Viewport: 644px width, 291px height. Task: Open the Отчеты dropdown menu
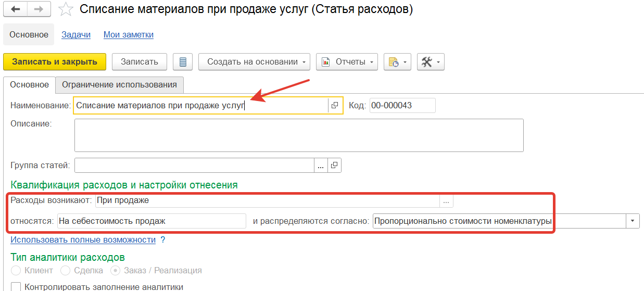[x=347, y=61]
